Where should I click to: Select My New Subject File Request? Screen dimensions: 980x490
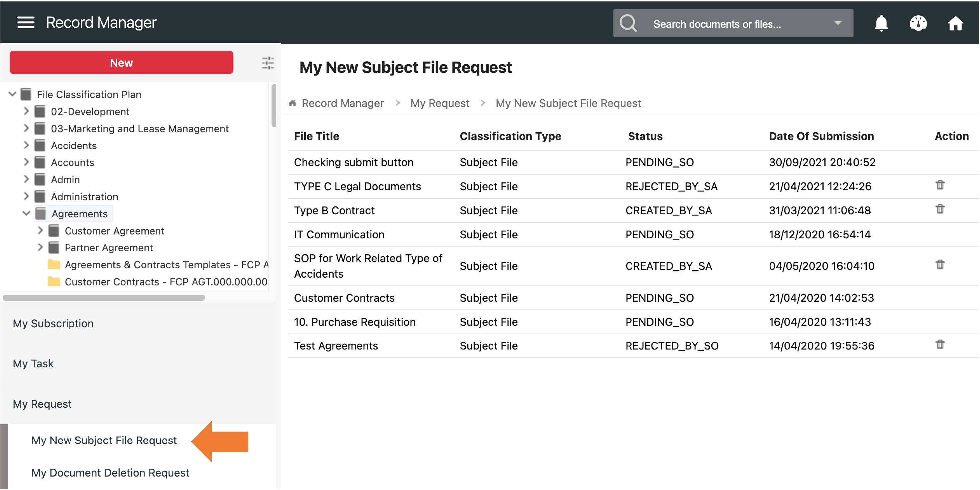[104, 440]
